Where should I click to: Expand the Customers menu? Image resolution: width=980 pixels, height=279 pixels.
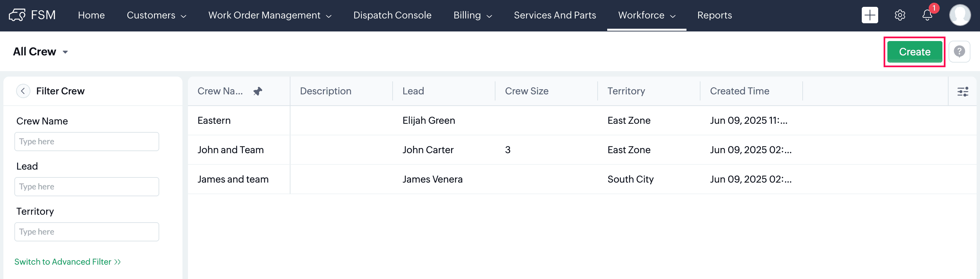(156, 15)
